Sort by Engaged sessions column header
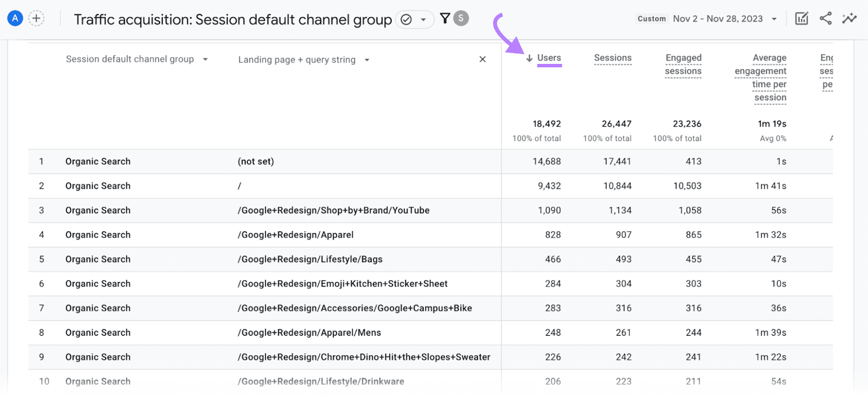The image size is (868, 397). (x=683, y=65)
